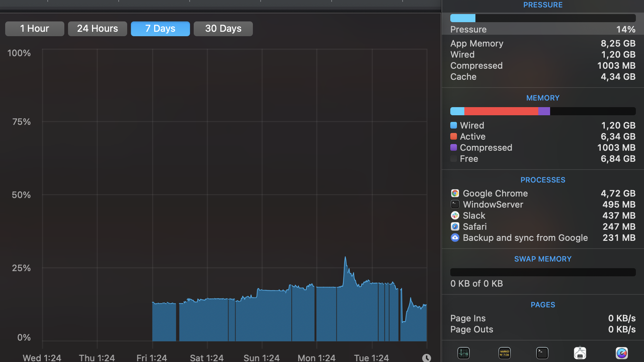The width and height of the screenshot is (644, 362).
Task: Click the PRESSURE section header
Action: [543, 5]
